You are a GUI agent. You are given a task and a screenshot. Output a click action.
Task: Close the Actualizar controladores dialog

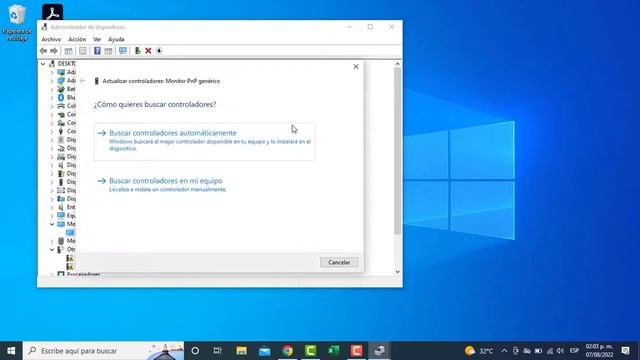(356, 67)
